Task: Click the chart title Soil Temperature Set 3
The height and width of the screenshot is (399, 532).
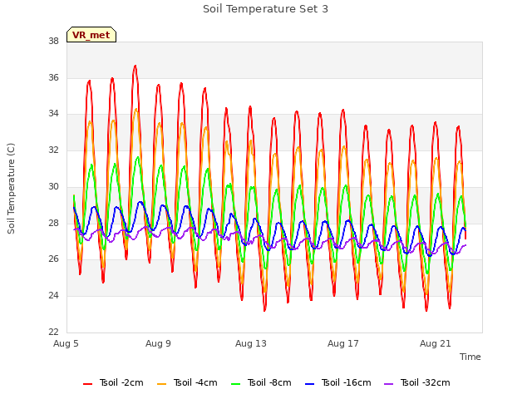Action: tap(265, 9)
